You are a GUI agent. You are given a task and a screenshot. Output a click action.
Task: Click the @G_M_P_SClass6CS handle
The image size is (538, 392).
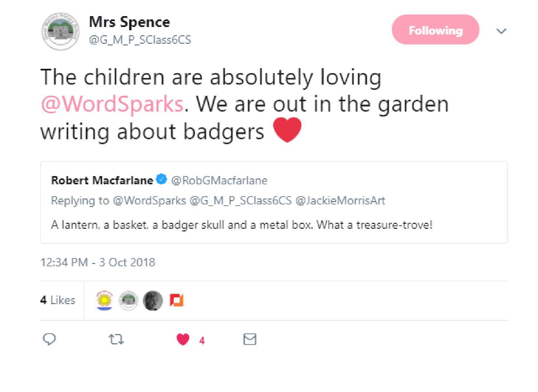click(140, 40)
